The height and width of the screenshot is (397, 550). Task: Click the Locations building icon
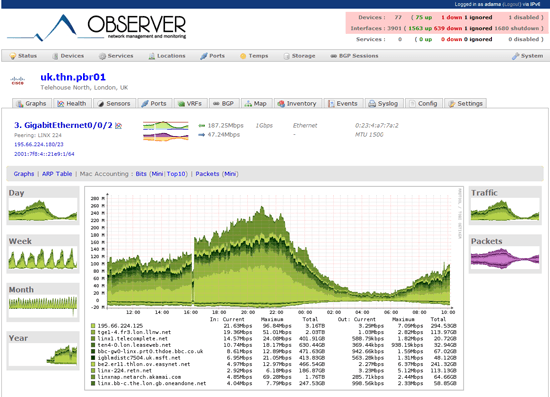coord(152,56)
